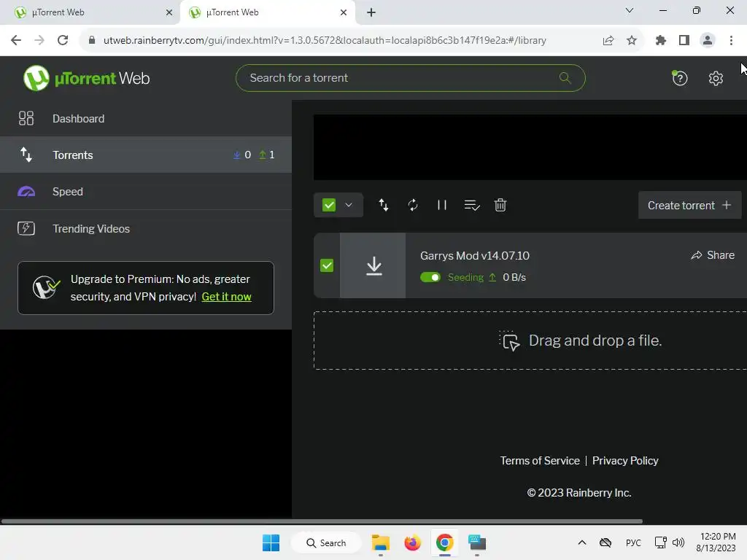Open the Terms of Service link
The height and width of the screenshot is (560, 747).
(x=539, y=461)
